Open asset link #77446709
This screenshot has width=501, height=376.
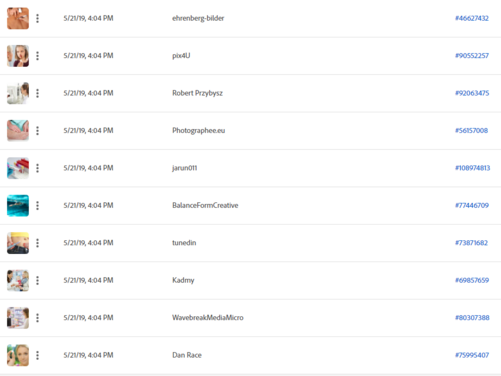point(472,205)
